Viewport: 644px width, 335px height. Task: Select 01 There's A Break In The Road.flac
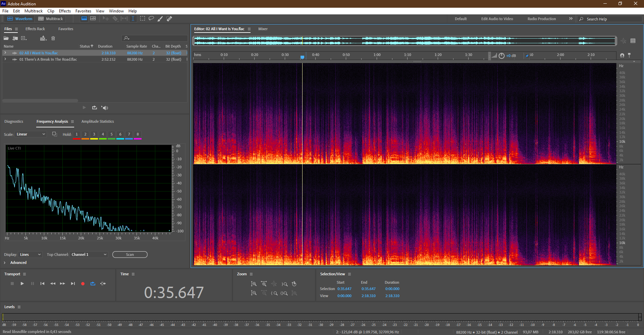(48, 59)
